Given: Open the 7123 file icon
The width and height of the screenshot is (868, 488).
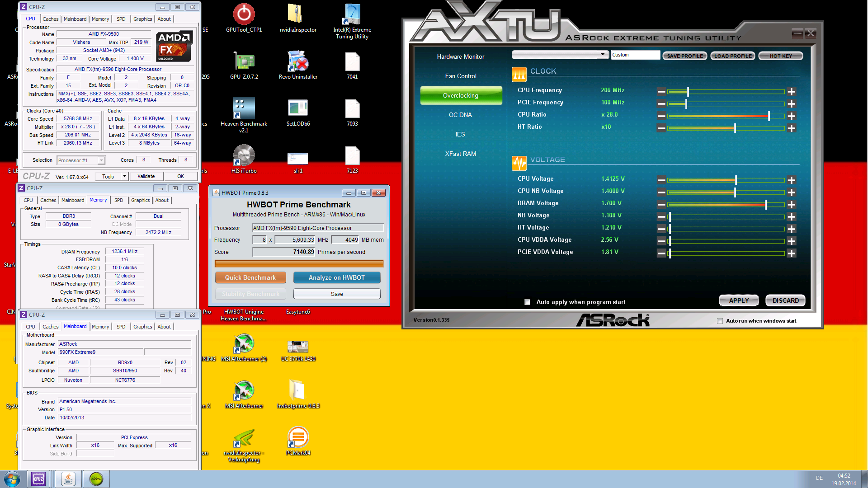Looking at the screenshot, I should click(352, 159).
